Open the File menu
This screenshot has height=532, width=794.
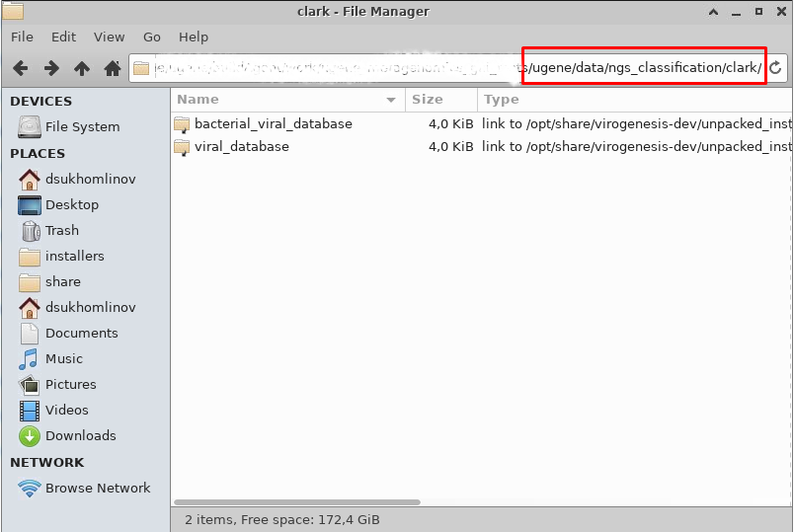pyautogui.click(x=22, y=37)
